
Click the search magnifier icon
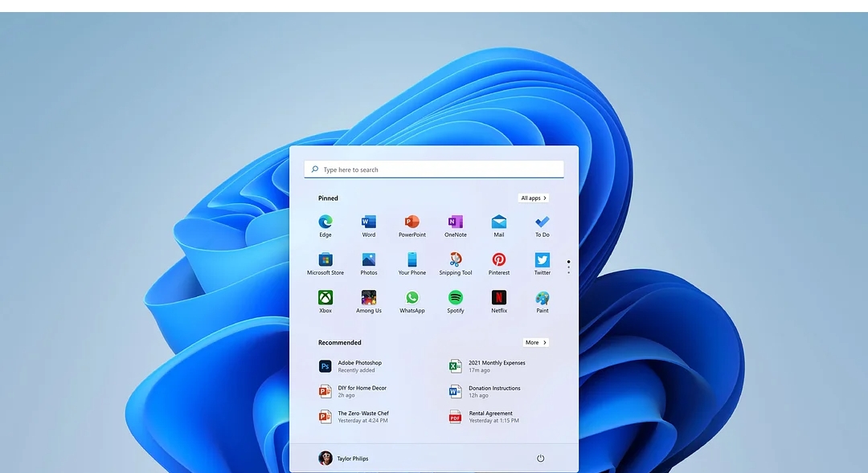[314, 169]
